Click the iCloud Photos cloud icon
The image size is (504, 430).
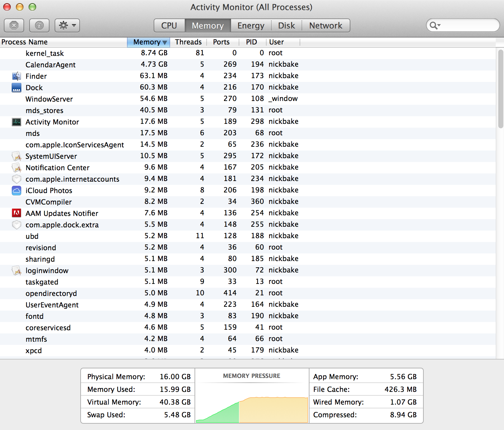coord(17,191)
